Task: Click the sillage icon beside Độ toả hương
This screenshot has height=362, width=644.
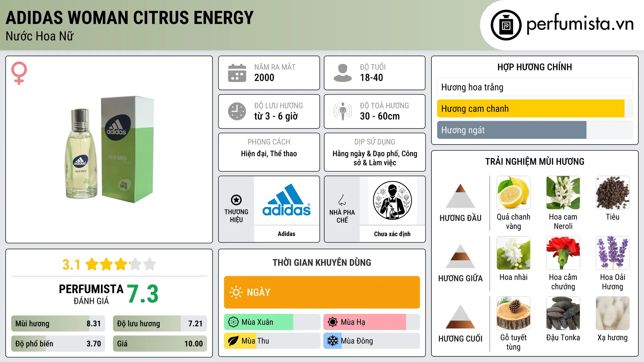Action: tap(342, 111)
